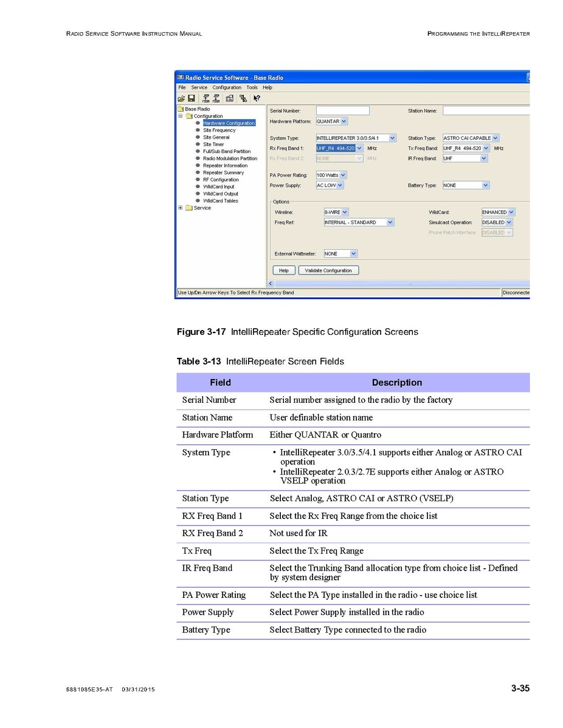
Task: Click the Save disk toolbar icon
Action: coord(191,98)
